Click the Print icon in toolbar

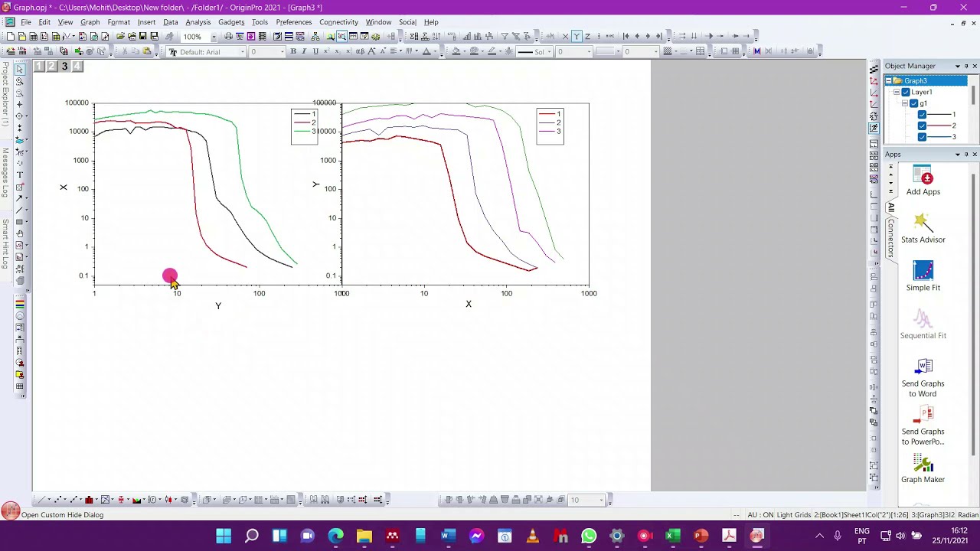228,36
